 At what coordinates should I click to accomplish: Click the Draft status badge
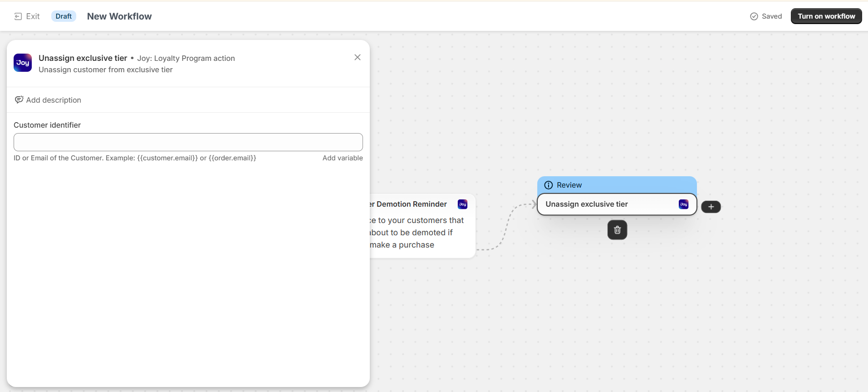point(64,16)
